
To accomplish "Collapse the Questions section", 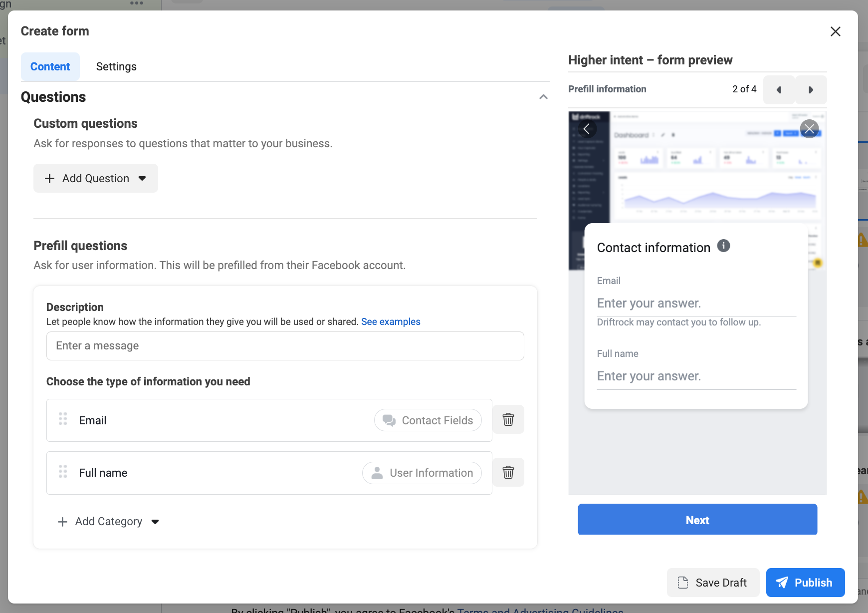I will tap(543, 97).
